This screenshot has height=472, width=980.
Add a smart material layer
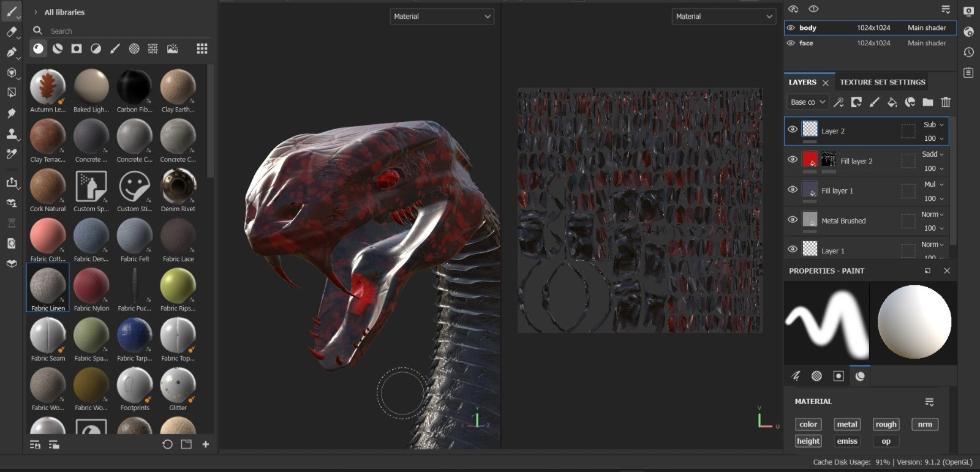click(x=910, y=102)
